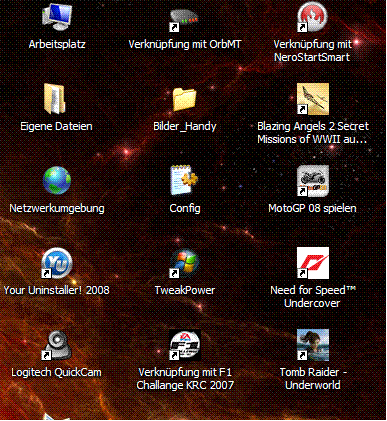Screen dimensions: 387x421
Task: Launch the Your Uninstaller! 2008 icon
Action: click(57, 263)
